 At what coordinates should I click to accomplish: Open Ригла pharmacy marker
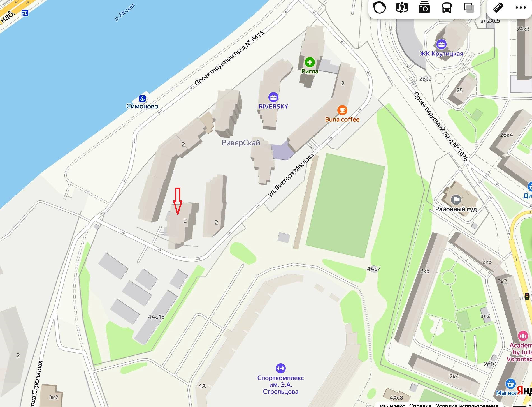coord(310,62)
